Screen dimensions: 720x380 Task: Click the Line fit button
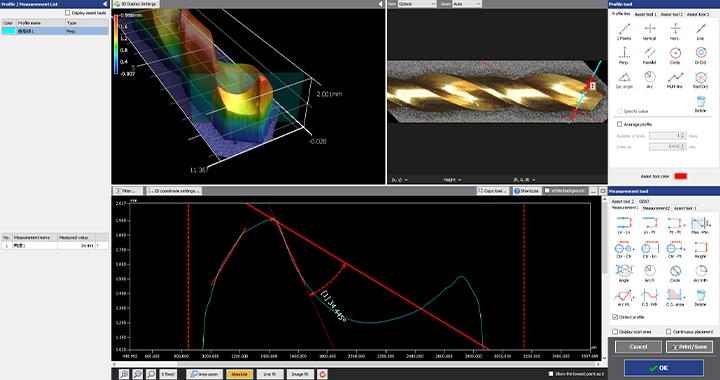tap(270, 374)
